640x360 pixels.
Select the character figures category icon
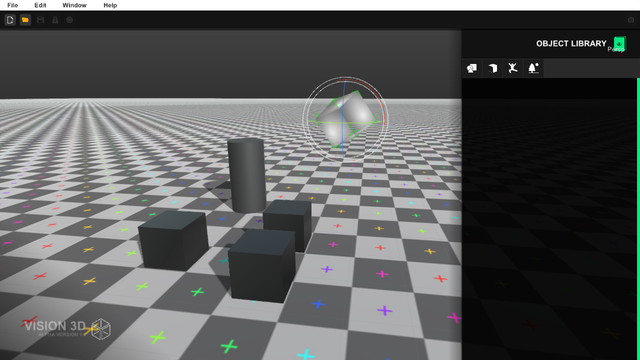coord(513,68)
